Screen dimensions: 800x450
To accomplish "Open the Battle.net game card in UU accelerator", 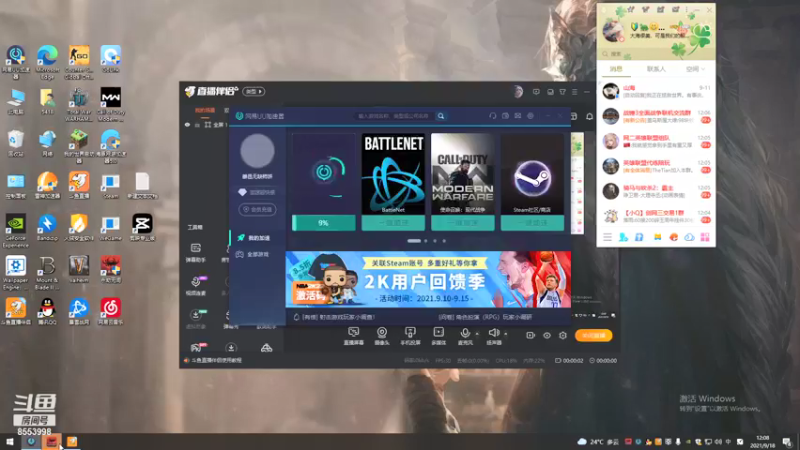I will click(393, 173).
